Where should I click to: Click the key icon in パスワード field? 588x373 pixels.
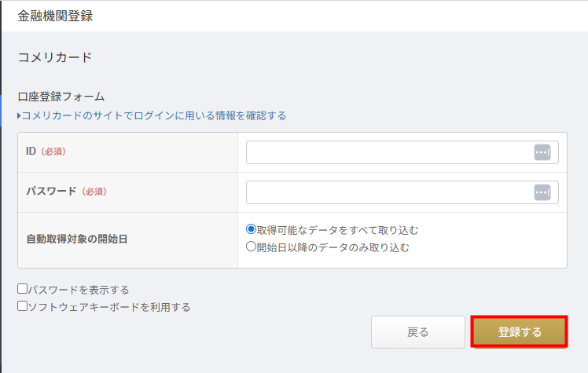542,192
